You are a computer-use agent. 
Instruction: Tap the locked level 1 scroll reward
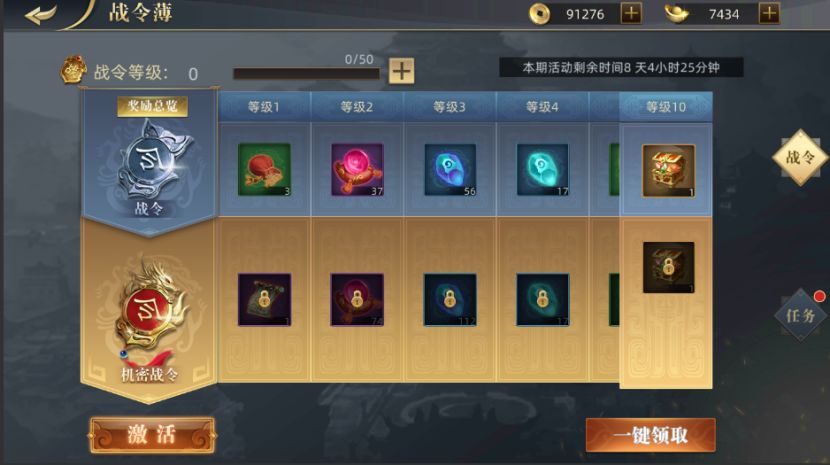pos(264,300)
